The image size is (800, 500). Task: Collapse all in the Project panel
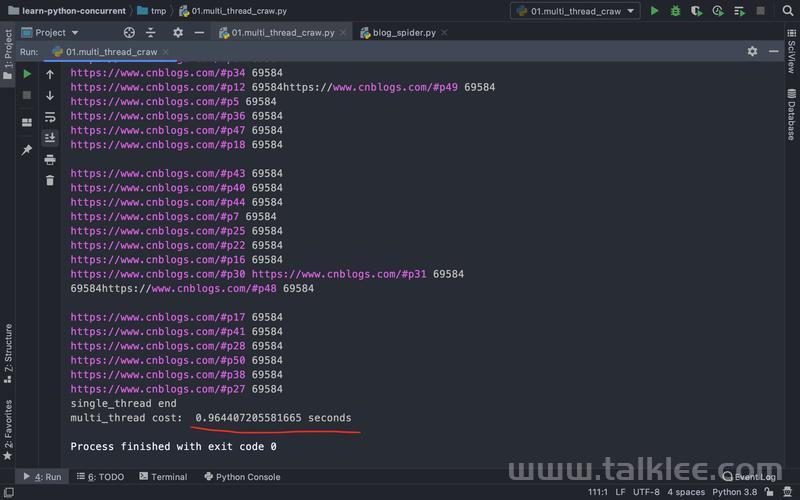pos(151,33)
